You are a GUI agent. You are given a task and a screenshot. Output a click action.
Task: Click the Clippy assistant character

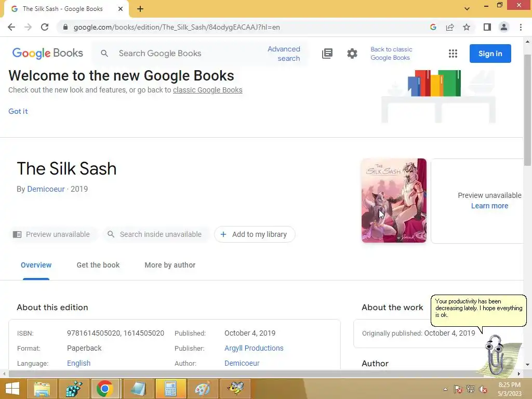[496, 354]
